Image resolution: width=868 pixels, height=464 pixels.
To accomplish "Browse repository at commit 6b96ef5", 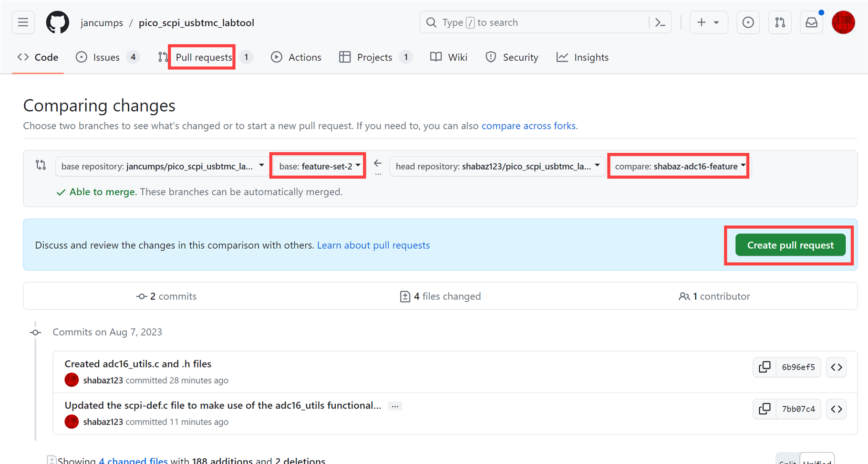I will (837, 367).
